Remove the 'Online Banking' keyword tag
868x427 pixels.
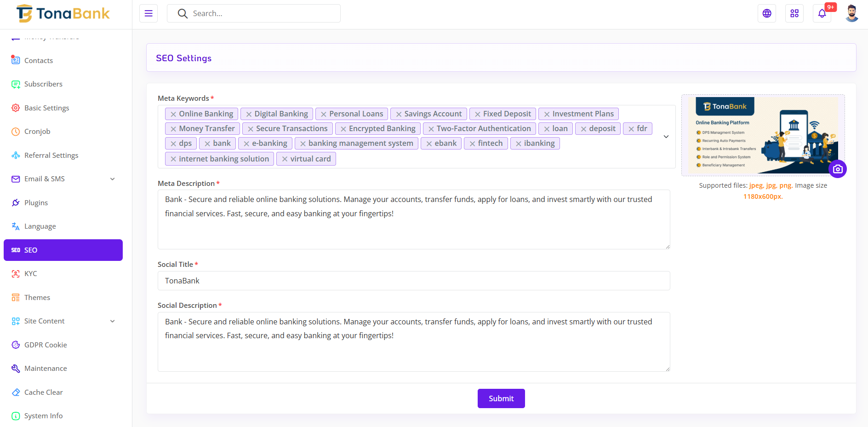coord(173,114)
